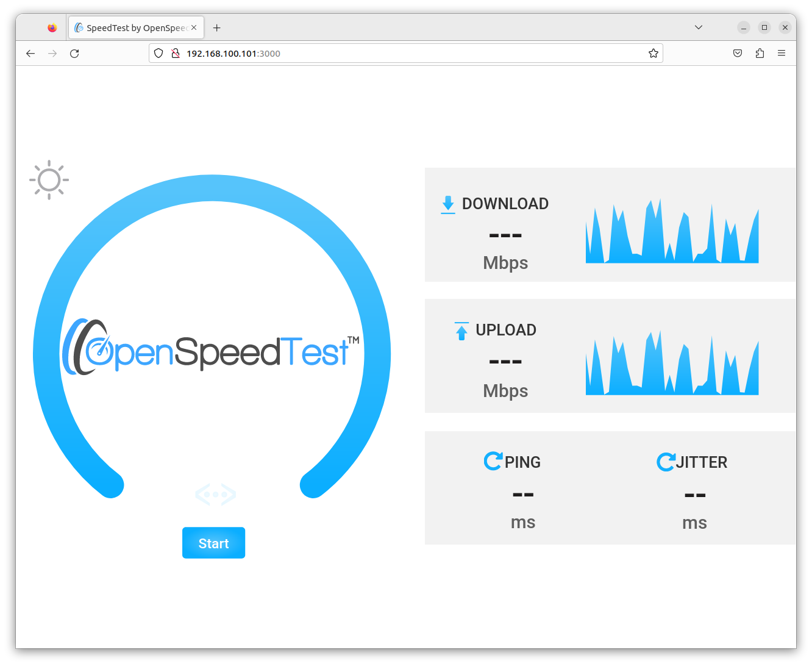The image size is (812, 666).
Task: Click the download speed graph
Action: 672,231
